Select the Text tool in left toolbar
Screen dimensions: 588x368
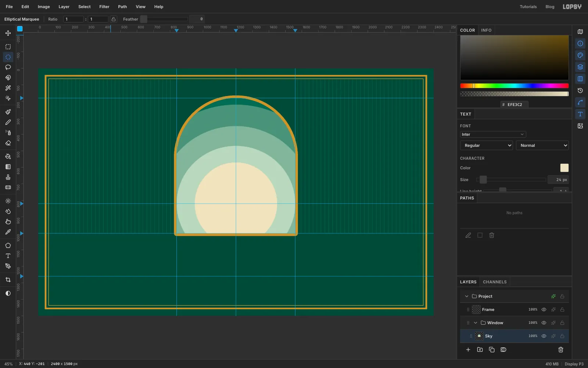[8, 256]
